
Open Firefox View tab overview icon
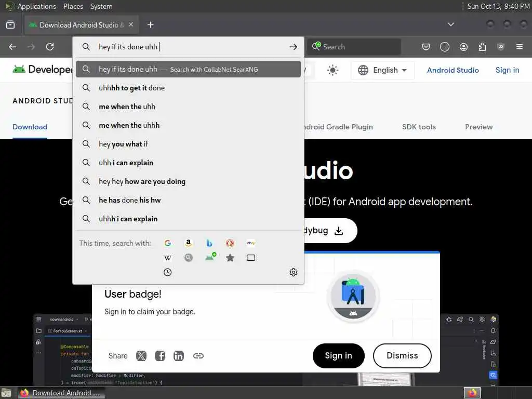pyautogui.click(x=10, y=25)
